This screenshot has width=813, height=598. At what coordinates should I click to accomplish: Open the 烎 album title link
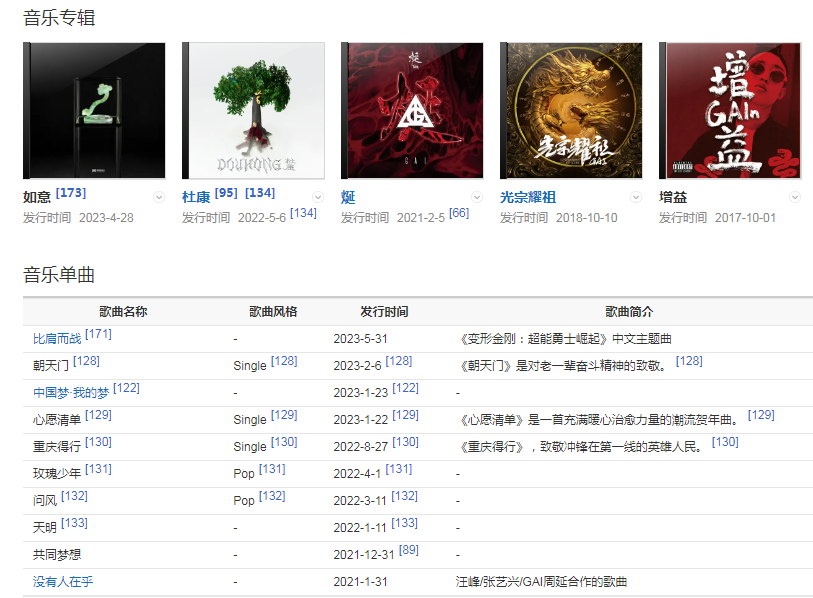point(348,197)
